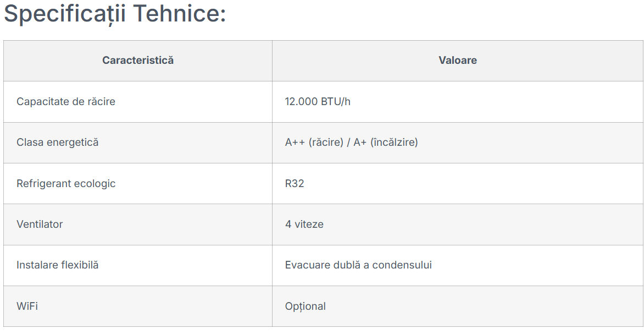Viewport: 644px width, 334px height.
Task: Click the BTU/h unit text
Action: [336, 102]
